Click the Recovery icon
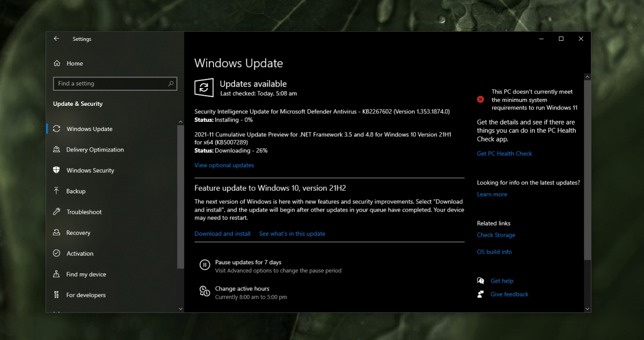The height and width of the screenshot is (340, 644). point(56,233)
